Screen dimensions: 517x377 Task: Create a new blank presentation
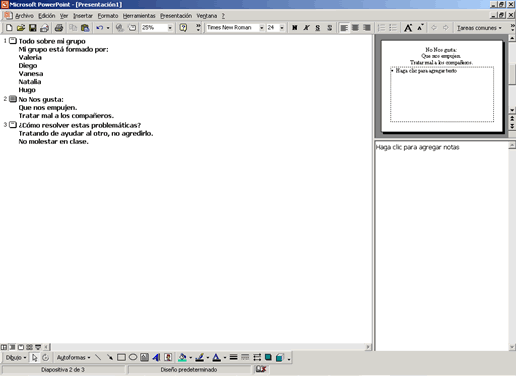[9, 28]
